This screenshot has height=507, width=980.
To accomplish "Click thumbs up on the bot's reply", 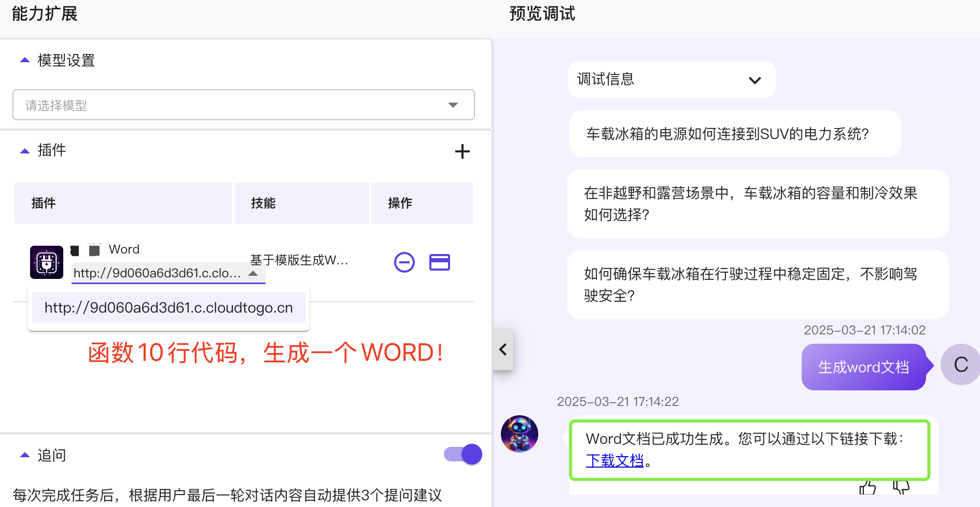I will (867, 488).
